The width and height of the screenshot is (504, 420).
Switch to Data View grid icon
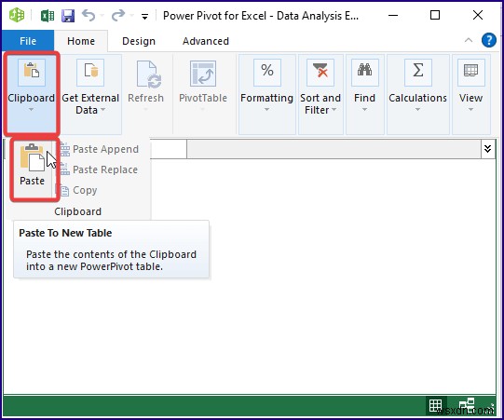tap(436, 406)
